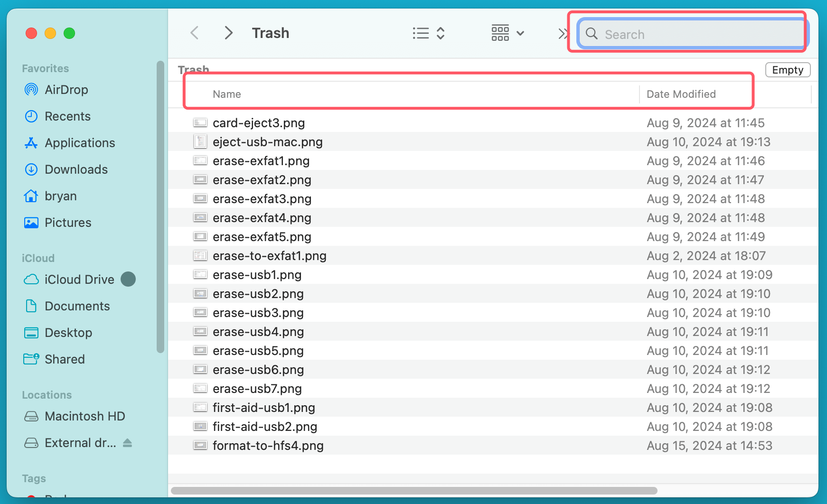The width and height of the screenshot is (827, 504).
Task: Navigate back with the back arrow
Action: click(x=194, y=33)
